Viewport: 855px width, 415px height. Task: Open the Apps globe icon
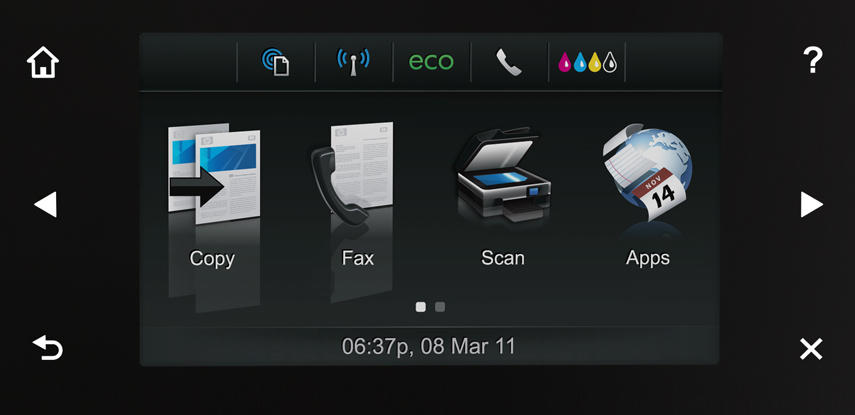tap(647, 172)
